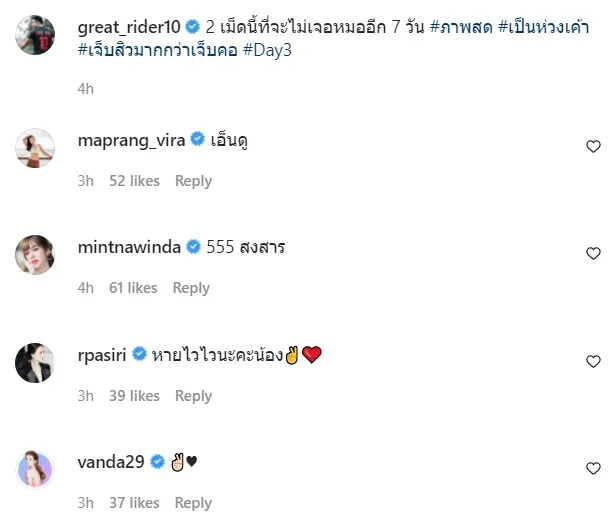Open vanda29's profile avatar
Image resolution: width=608 pixels, height=520 pixels.
click(34, 469)
